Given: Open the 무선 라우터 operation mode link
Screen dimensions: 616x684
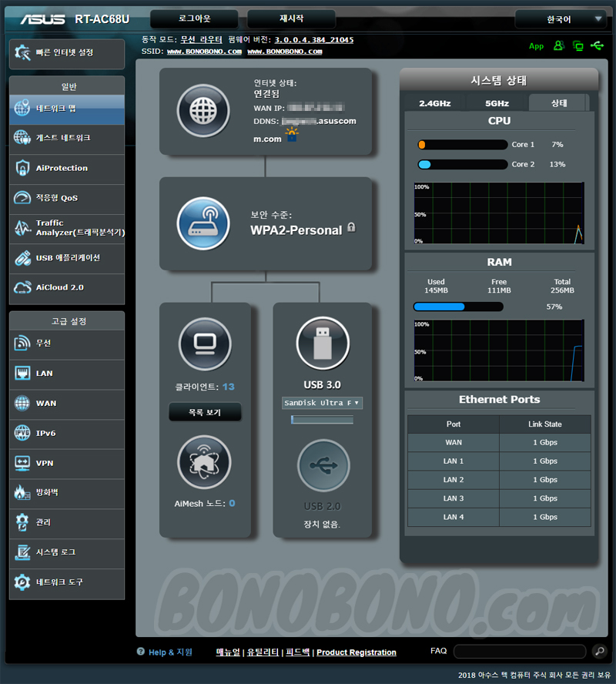Looking at the screenshot, I should [x=201, y=40].
